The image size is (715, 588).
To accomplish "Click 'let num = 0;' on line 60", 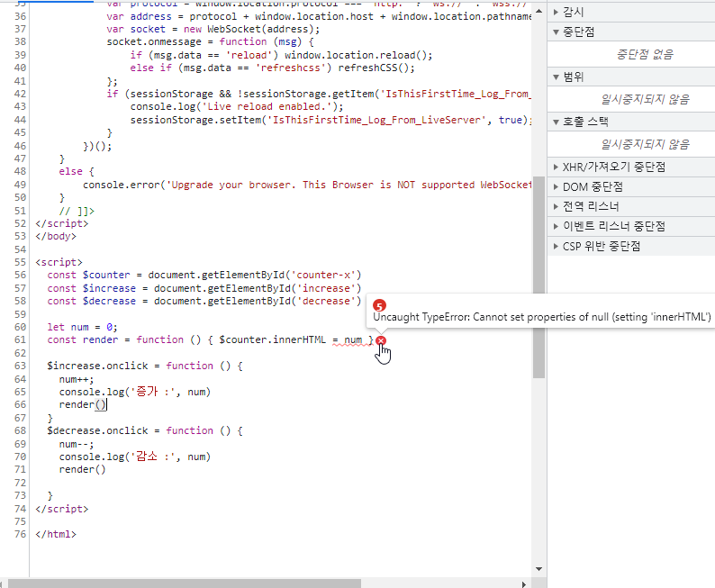I will [83, 327].
